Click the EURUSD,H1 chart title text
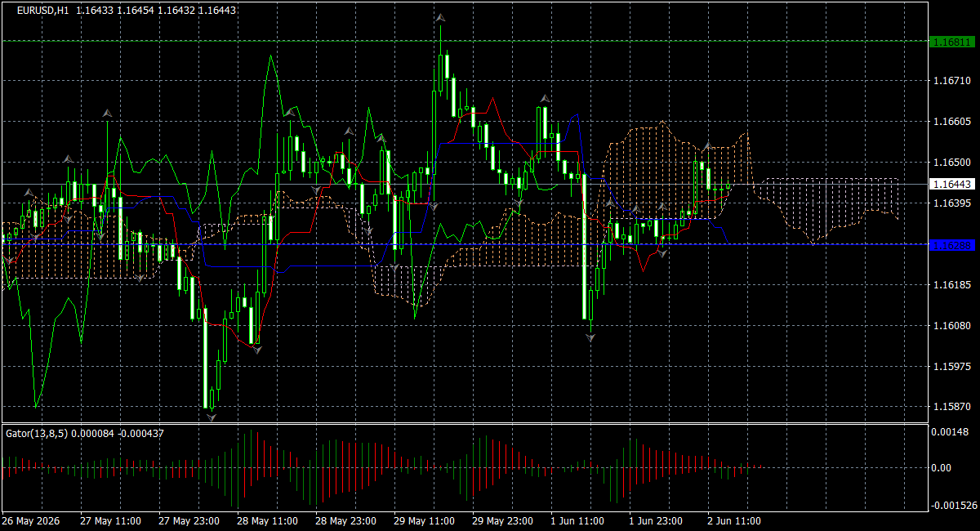This screenshot has height=531, width=980. tap(42, 10)
